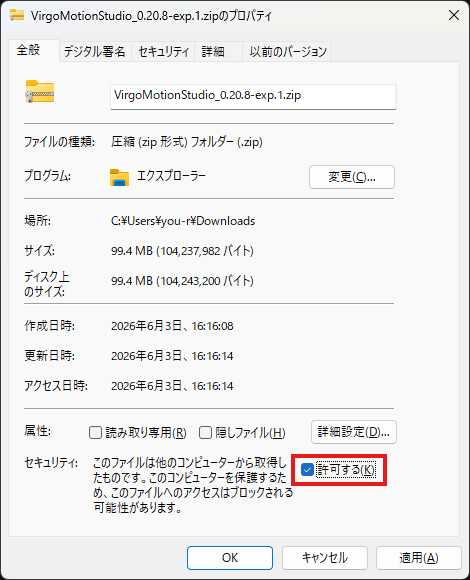Click the security warning description text
Viewport: 470px width, 580px height.
[x=193, y=485]
